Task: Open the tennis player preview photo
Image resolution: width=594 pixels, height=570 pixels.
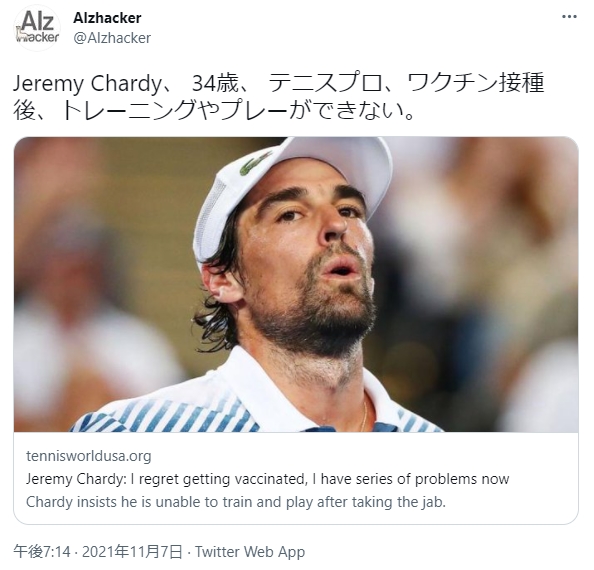Action: pyautogui.click(x=296, y=284)
